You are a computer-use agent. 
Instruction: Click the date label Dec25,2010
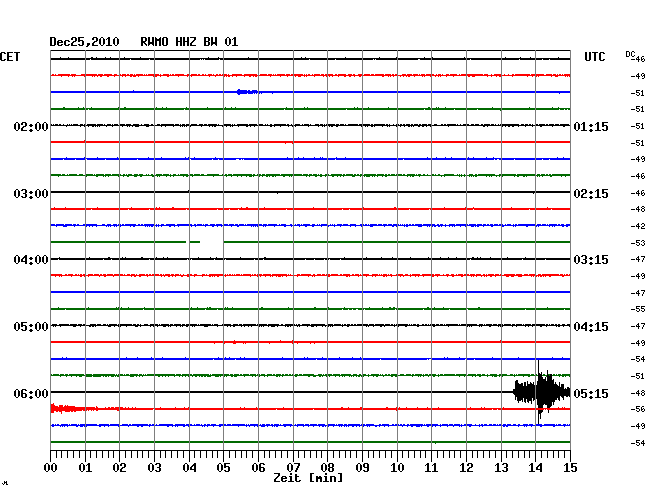pos(84,42)
